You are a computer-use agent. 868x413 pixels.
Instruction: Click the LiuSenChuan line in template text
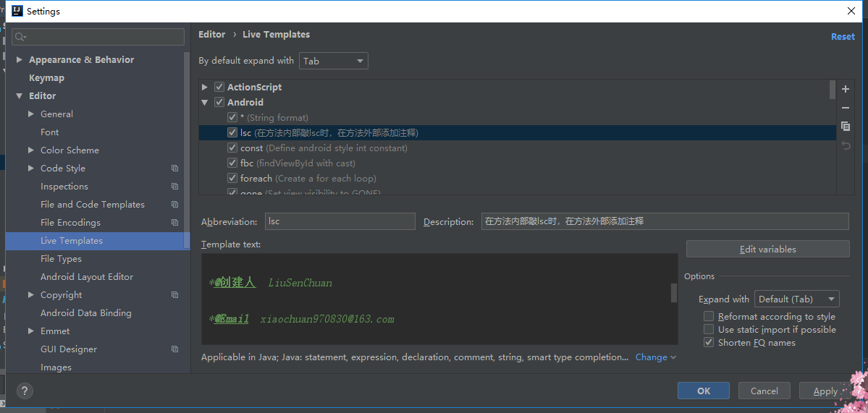[x=300, y=283]
